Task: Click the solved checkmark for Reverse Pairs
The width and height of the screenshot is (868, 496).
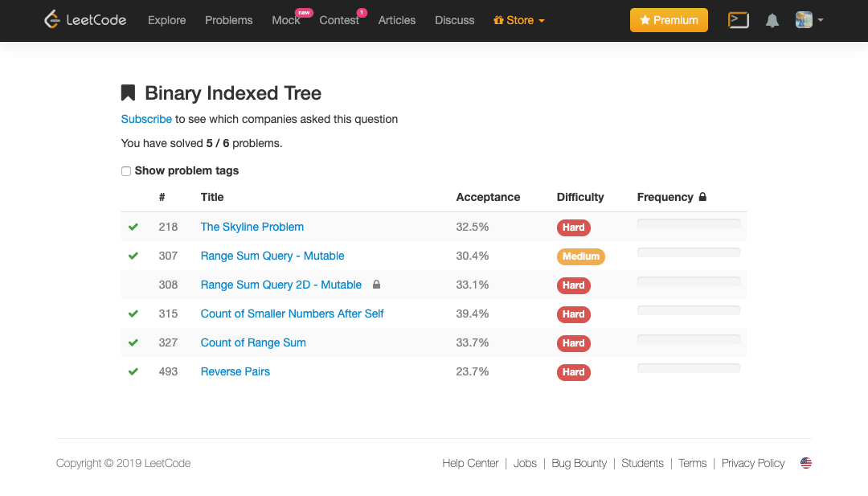Action: click(133, 371)
